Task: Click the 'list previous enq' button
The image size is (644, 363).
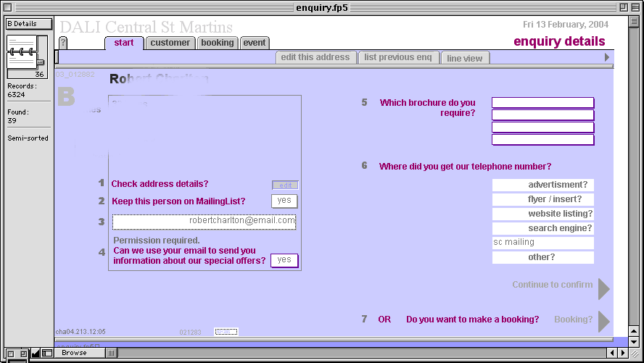Action: click(398, 57)
